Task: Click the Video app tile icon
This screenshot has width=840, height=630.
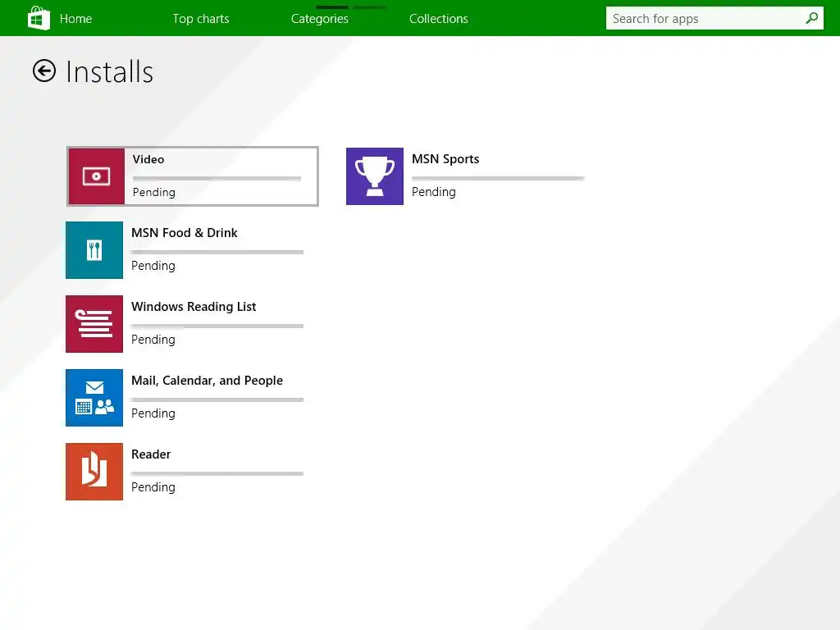Action: click(x=97, y=176)
